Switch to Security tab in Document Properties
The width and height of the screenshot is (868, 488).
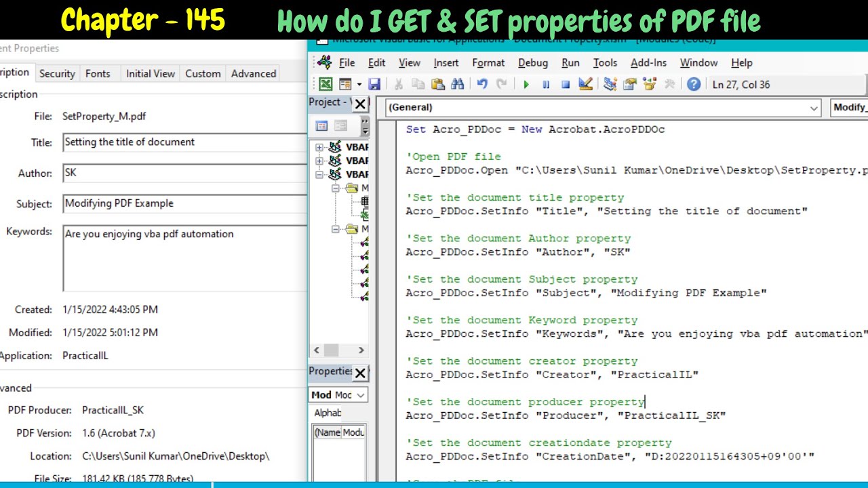click(57, 73)
